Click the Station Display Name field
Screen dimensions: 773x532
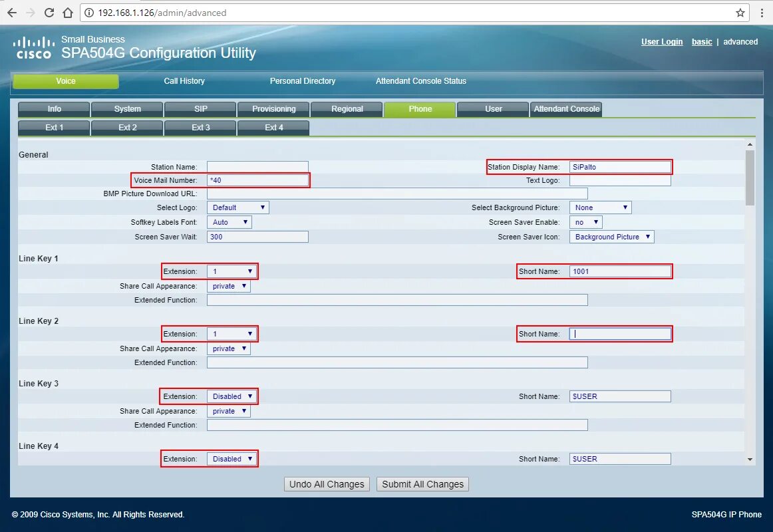click(x=620, y=167)
